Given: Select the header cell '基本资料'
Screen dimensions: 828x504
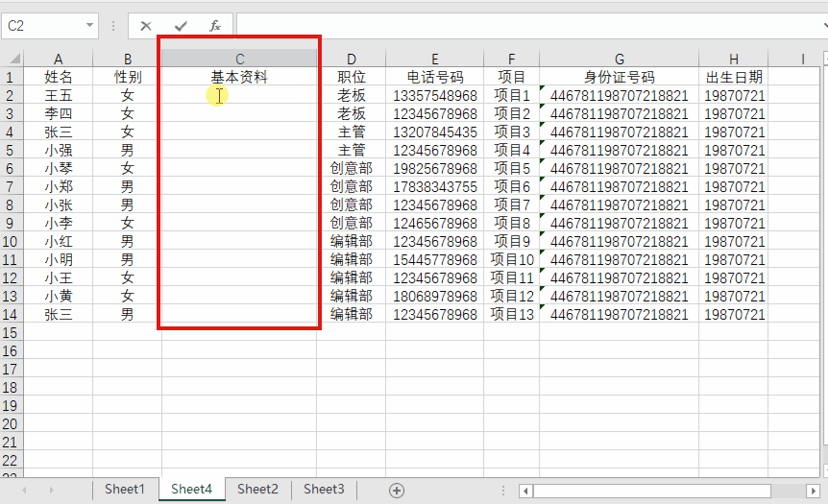Looking at the screenshot, I should [239, 77].
